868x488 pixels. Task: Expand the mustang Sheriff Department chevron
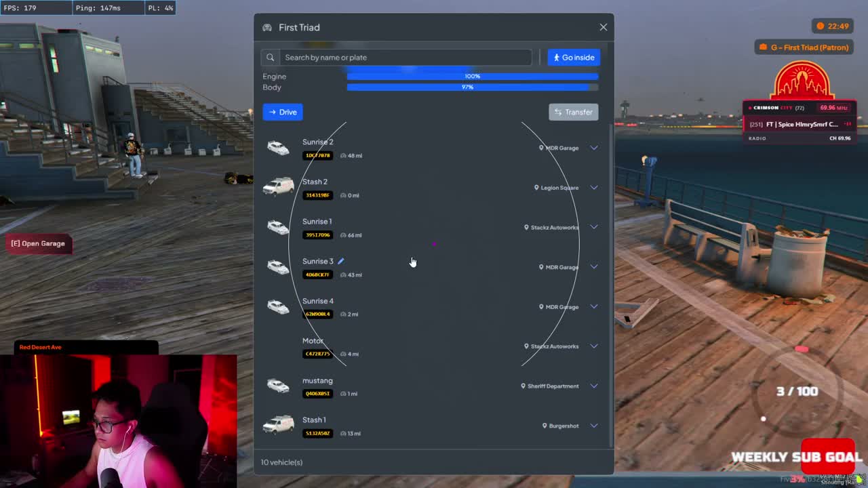coord(594,386)
